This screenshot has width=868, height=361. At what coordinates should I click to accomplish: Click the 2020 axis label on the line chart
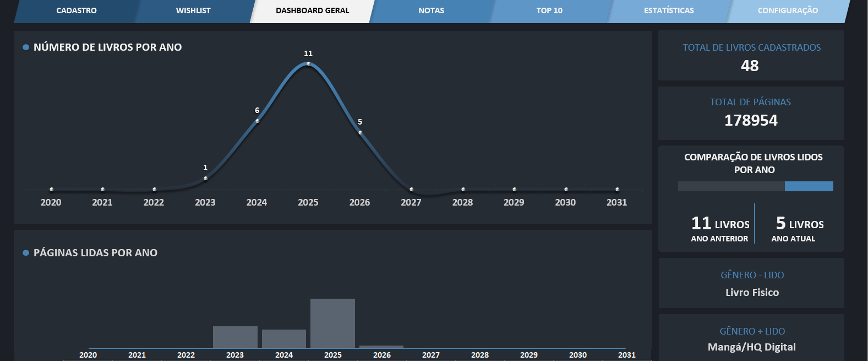pyautogui.click(x=51, y=202)
